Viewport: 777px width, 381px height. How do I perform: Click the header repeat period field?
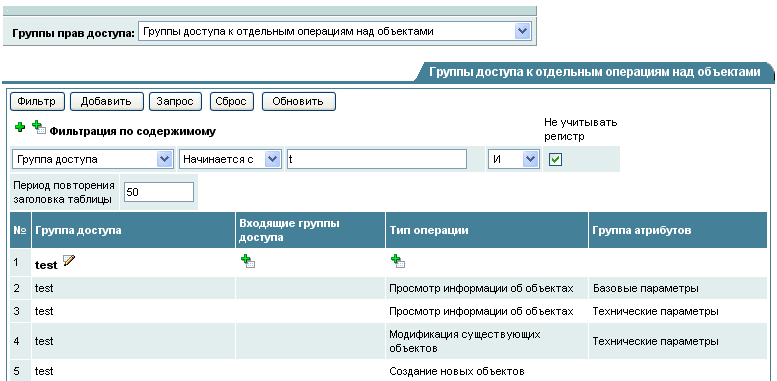click(x=159, y=192)
